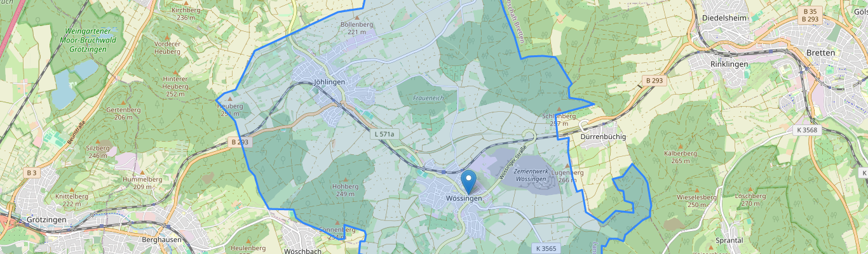Click the B 293 road shield near Dürrenbüchig
Screen dimensions: 868x254
pos(654,81)
